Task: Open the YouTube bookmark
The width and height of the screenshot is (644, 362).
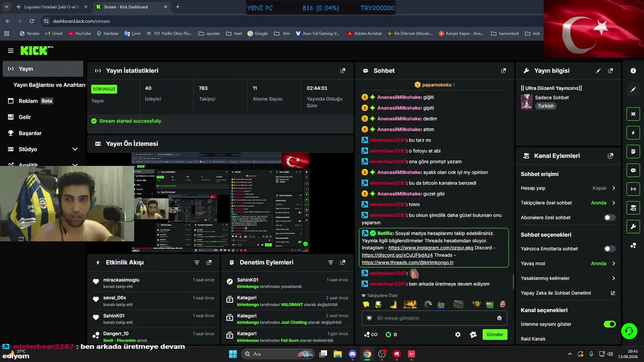Action: pyautogui.click(x=79, y=34)
